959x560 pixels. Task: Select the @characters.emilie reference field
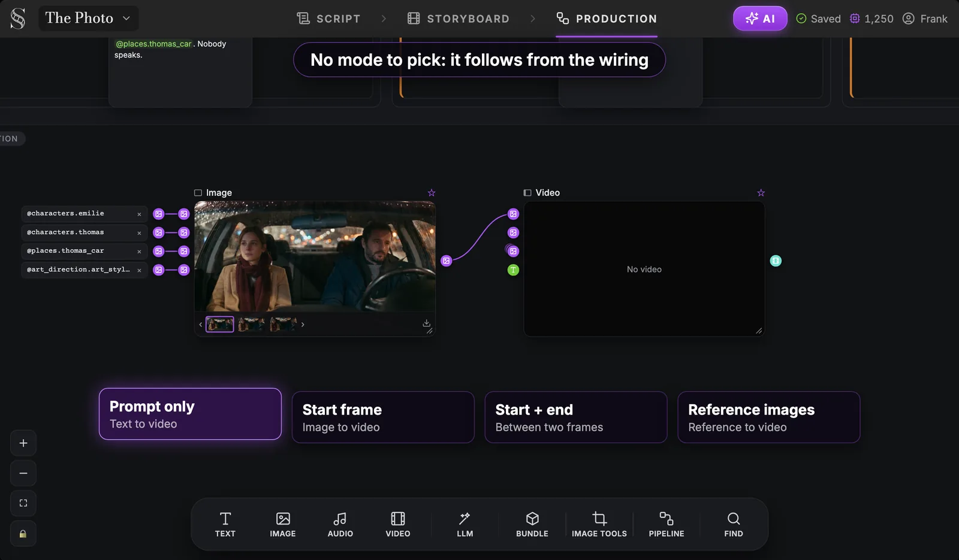tap(84, 214)
